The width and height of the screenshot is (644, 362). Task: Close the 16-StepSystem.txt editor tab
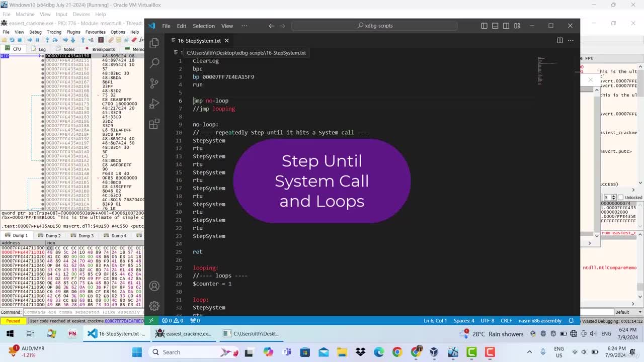[x=226, y=40]
